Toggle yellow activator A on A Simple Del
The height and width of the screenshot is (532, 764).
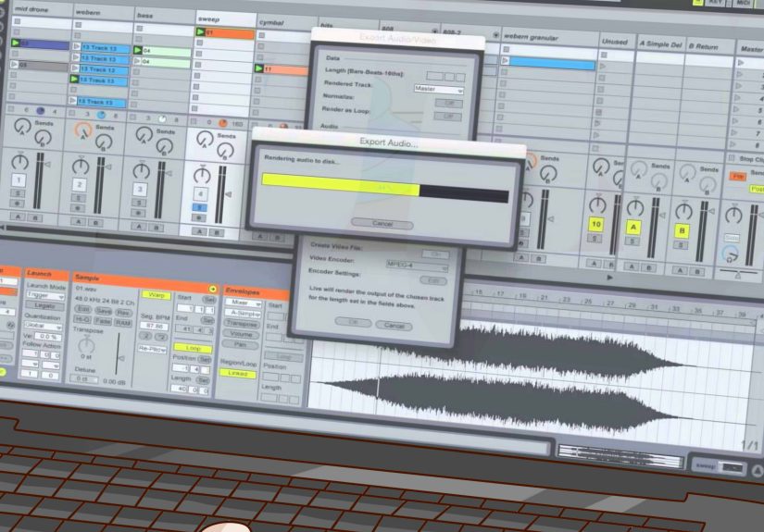[632, 227]
